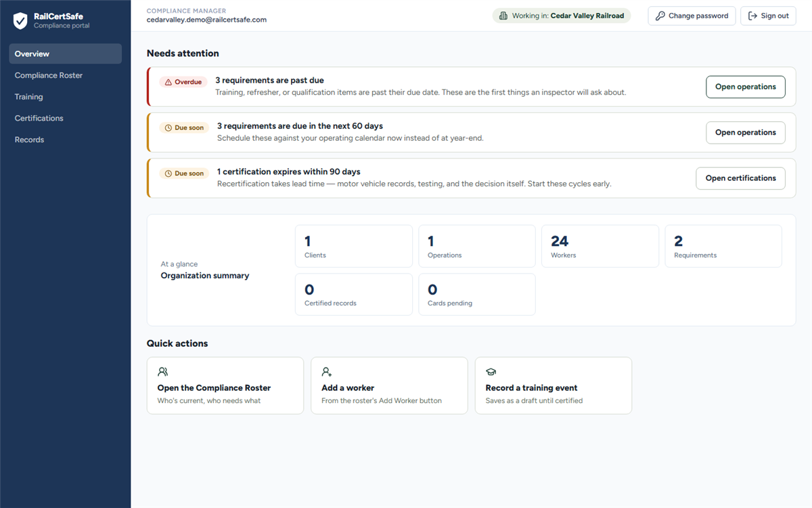Click the Requirements summary tile

(723, 247)
